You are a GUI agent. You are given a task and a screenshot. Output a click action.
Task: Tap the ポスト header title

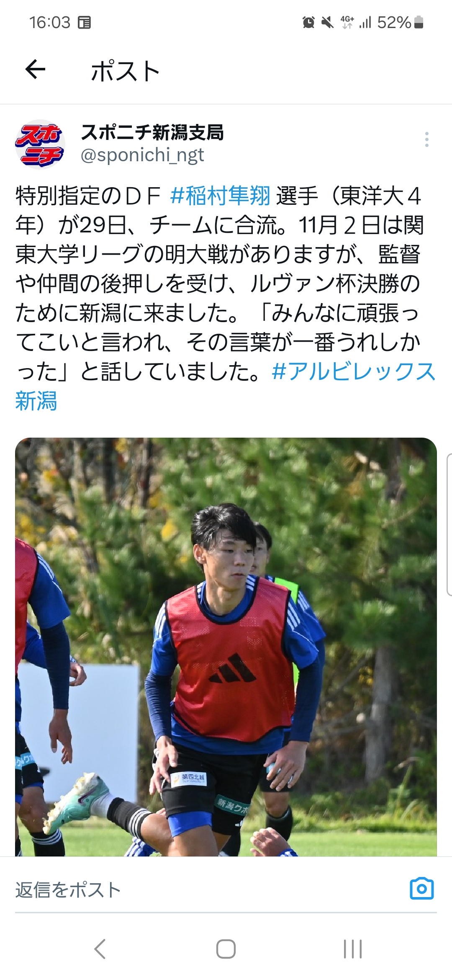(125, 71)
